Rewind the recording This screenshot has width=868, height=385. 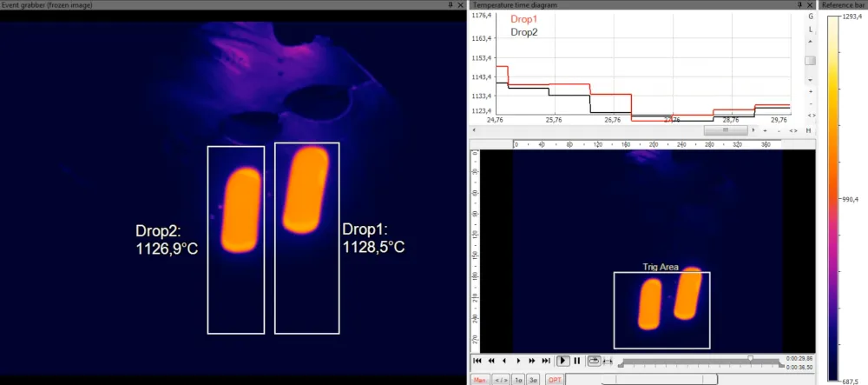pyautogui.click(x=491, y=361)
